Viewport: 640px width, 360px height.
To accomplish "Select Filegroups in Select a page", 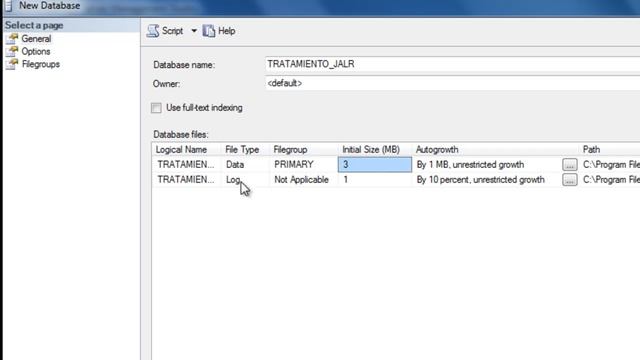I will (x=41, y=64).
